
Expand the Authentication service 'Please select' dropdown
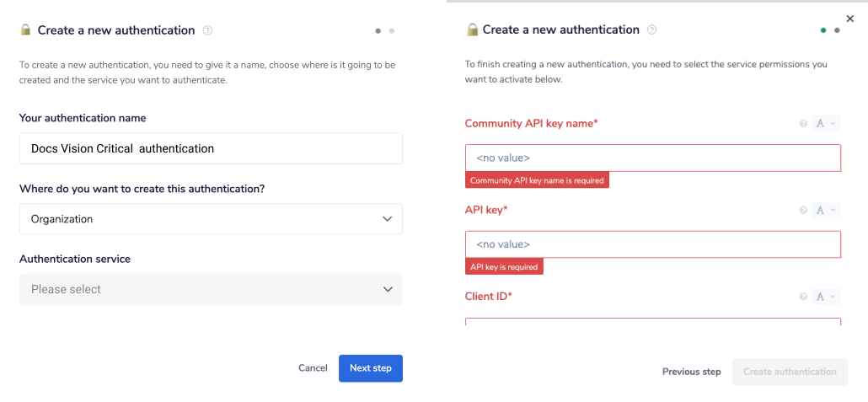pos(211,289)
